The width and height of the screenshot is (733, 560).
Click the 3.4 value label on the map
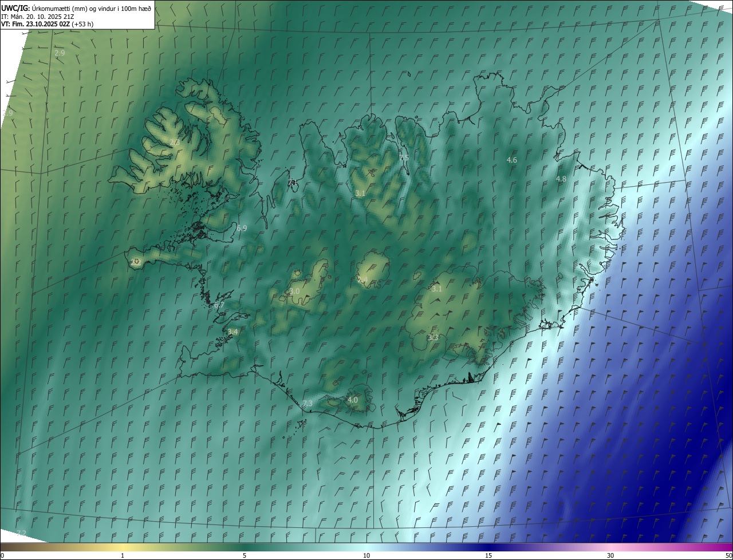pyautogui.click(x=232, y=332)
